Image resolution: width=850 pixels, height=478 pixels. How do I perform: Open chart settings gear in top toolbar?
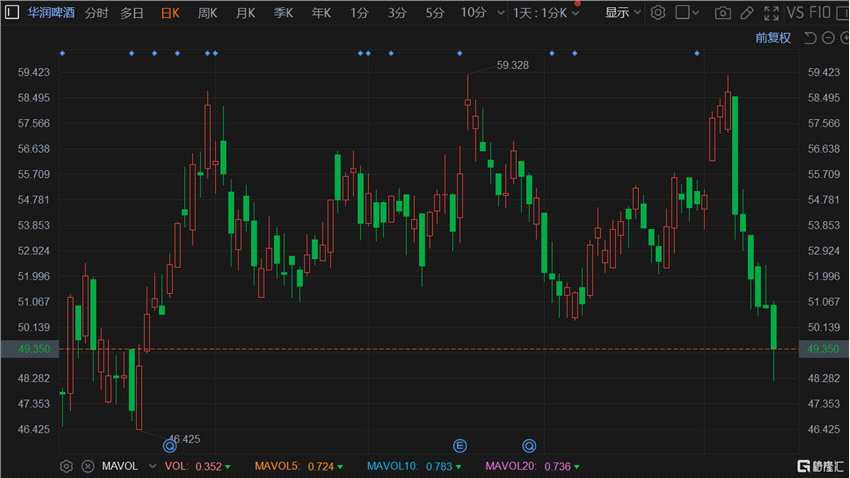pos(658,12)
